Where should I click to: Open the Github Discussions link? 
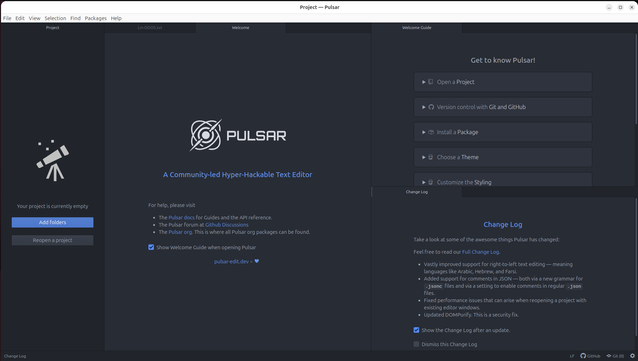(227, 225)
